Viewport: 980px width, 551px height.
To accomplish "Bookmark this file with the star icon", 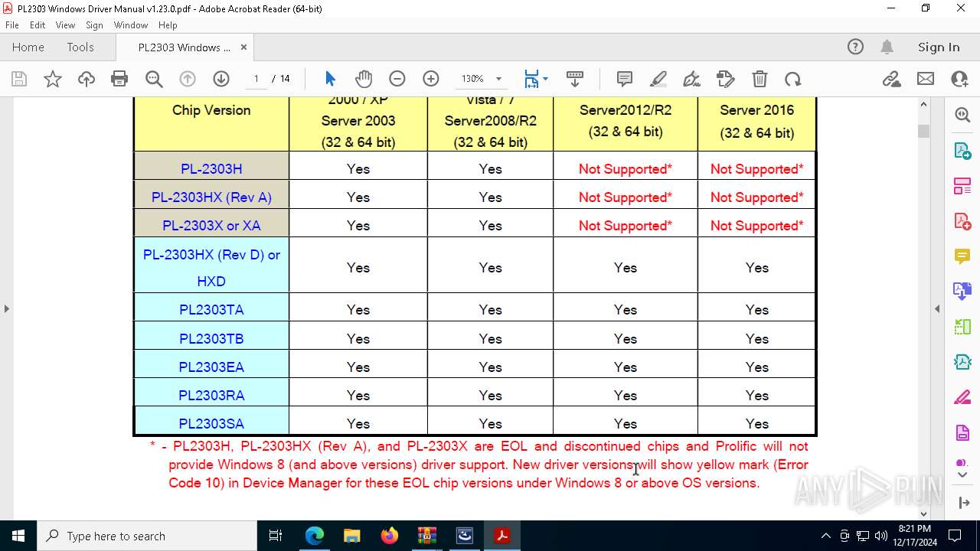I will point(53,79).
